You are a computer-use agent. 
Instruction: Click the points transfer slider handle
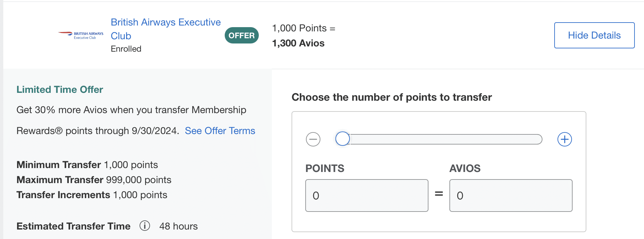point(343,139)
